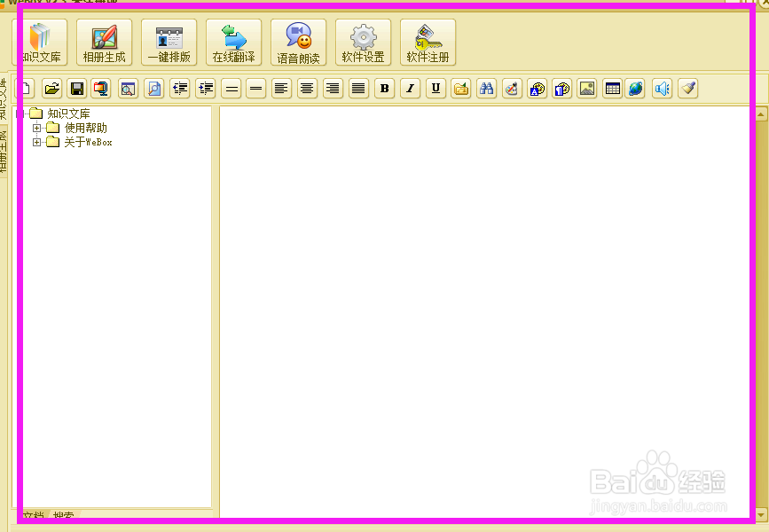
Task: Open find with the binoculars icon
Action: click(x=487, y=89)
